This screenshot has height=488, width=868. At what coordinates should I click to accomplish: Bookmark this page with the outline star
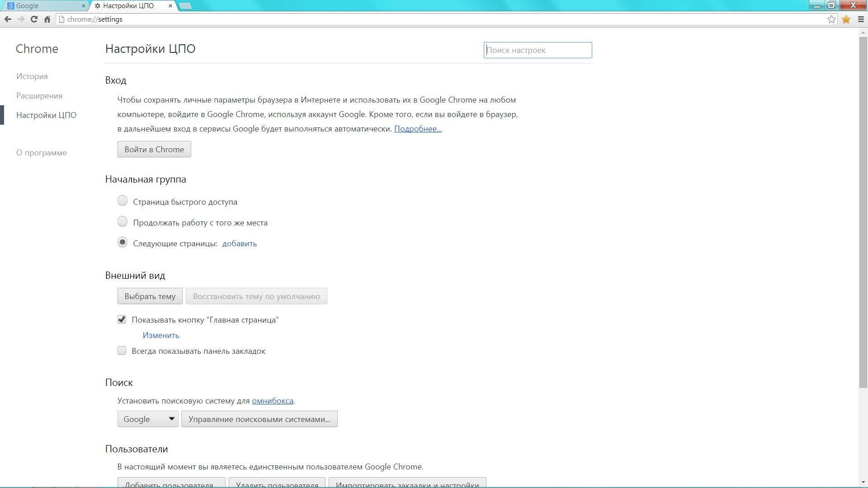[x=831, y=19]
